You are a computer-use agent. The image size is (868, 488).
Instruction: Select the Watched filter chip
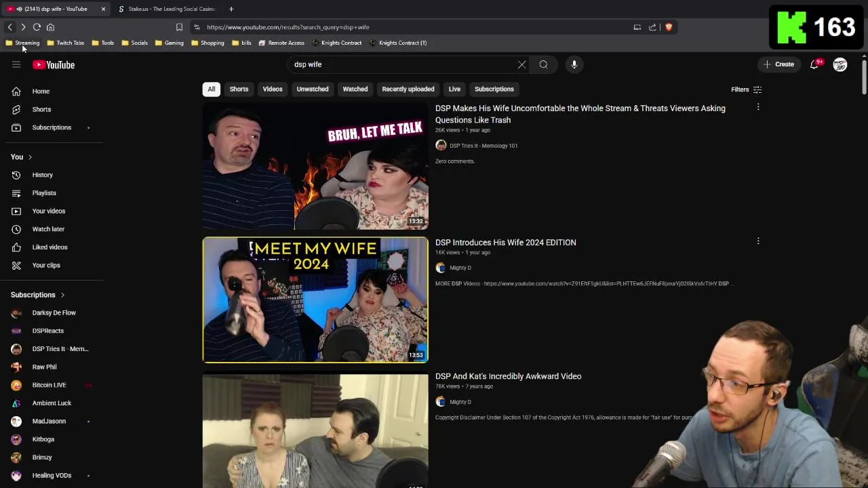click(355, 89)
